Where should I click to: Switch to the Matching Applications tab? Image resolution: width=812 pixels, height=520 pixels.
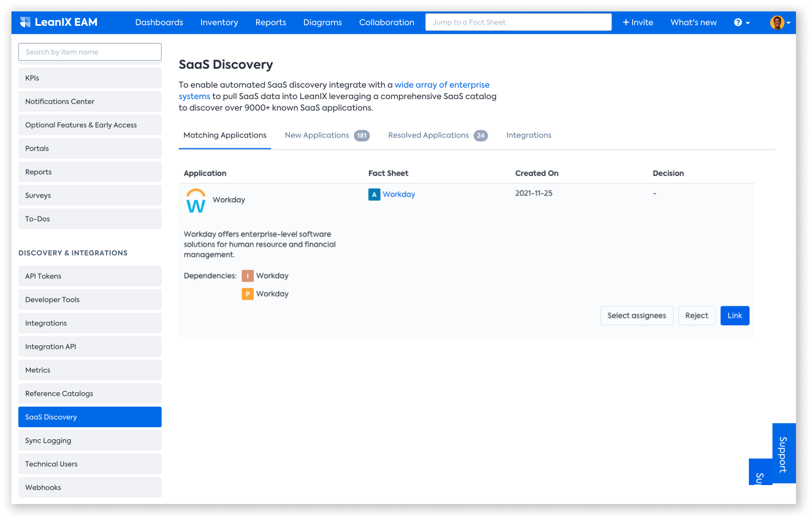pyautogui.click(x=225, y=136)
